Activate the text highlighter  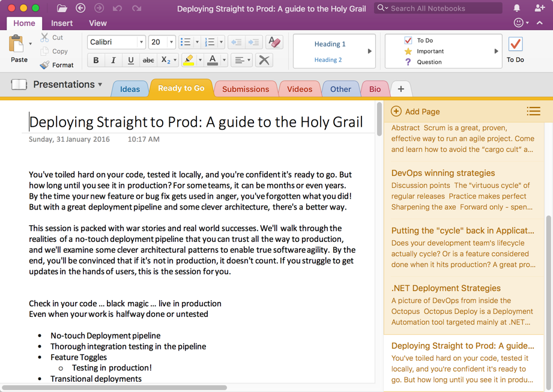[190, 60]
